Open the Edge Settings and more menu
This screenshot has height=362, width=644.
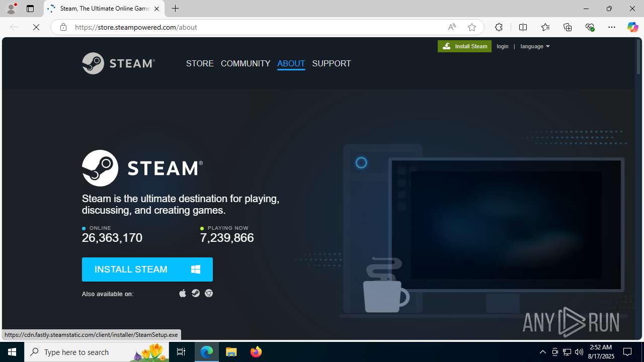tap(612, 27)
